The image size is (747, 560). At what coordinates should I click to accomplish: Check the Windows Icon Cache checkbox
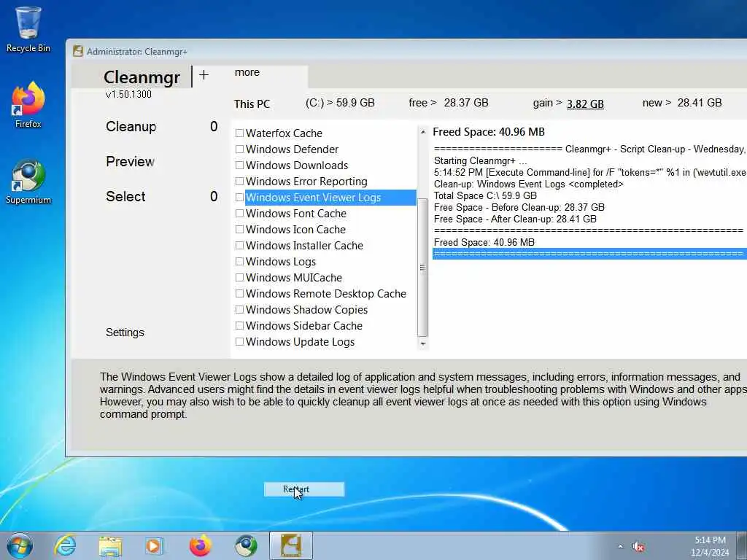[239, 230]
